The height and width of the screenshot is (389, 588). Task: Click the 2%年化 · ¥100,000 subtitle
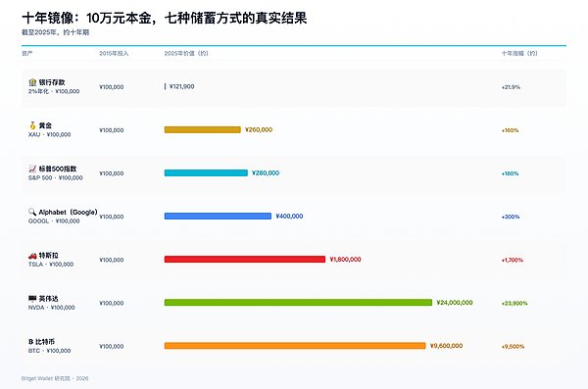(54, 91)
